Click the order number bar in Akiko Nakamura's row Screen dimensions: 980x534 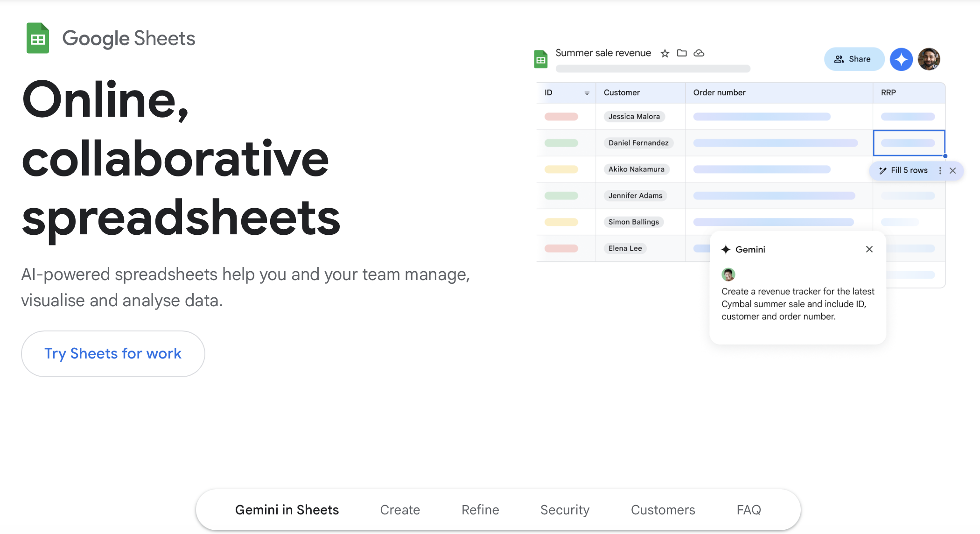(762, 169)
